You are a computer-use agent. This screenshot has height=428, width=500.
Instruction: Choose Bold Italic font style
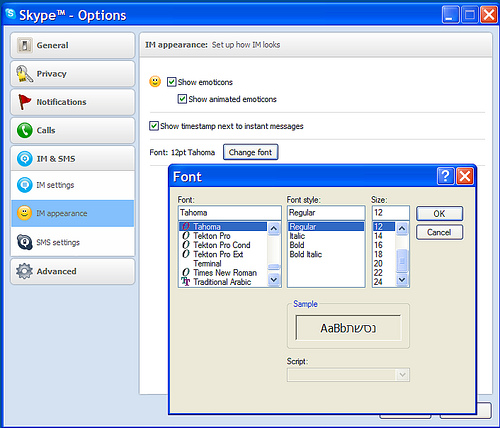[x=326, y=254]
